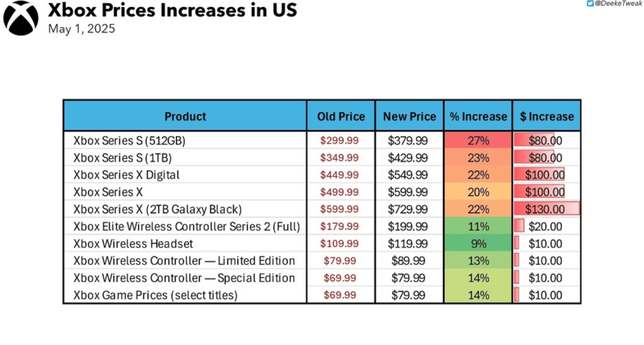Image resolution: width=644 pixels, height=345 pixels.
Task: Click the Old Price column header
Action: 341,116
